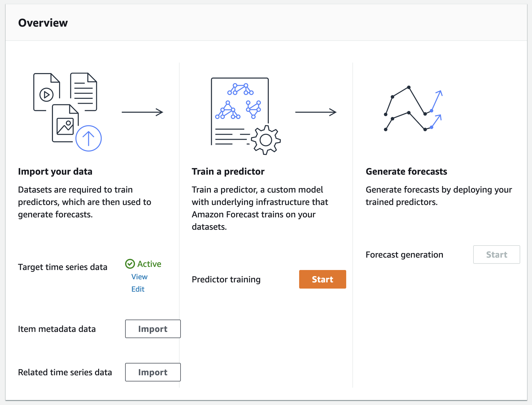Click the forecast line chart icon

[x=413, y=108]
